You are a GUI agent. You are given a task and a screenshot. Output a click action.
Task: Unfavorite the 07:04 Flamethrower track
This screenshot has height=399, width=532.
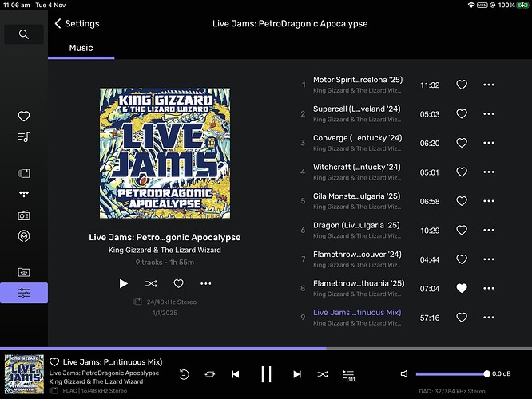tap(462, 289)
